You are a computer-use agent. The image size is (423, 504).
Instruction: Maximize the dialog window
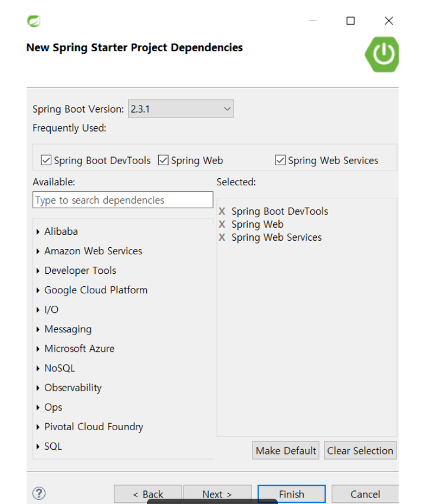click(x=350, y=21)
